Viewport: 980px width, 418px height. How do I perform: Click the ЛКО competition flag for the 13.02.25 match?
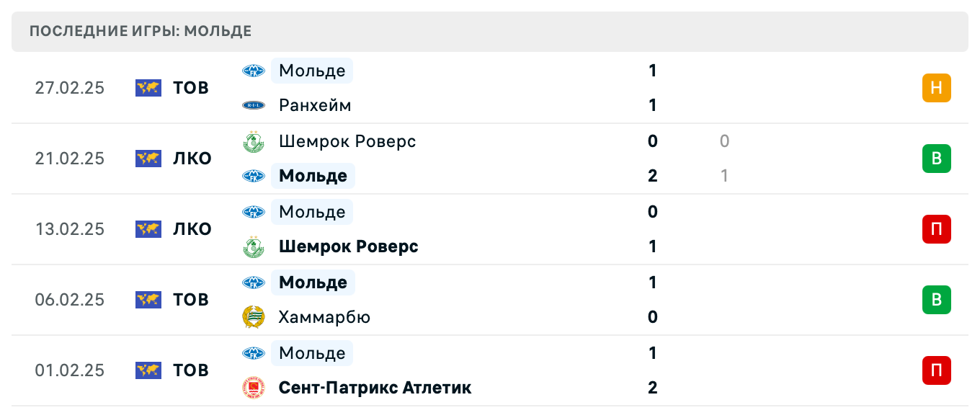point(148,229)
